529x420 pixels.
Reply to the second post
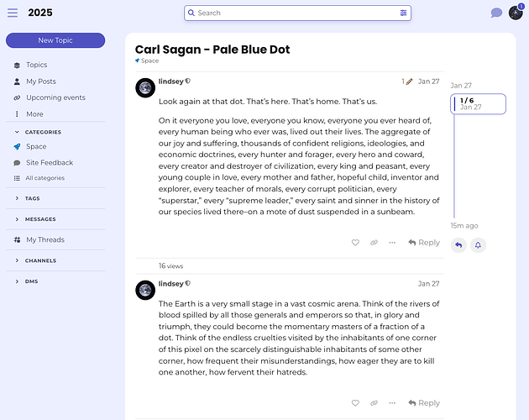pyautogui.click(x=424, y=403)
